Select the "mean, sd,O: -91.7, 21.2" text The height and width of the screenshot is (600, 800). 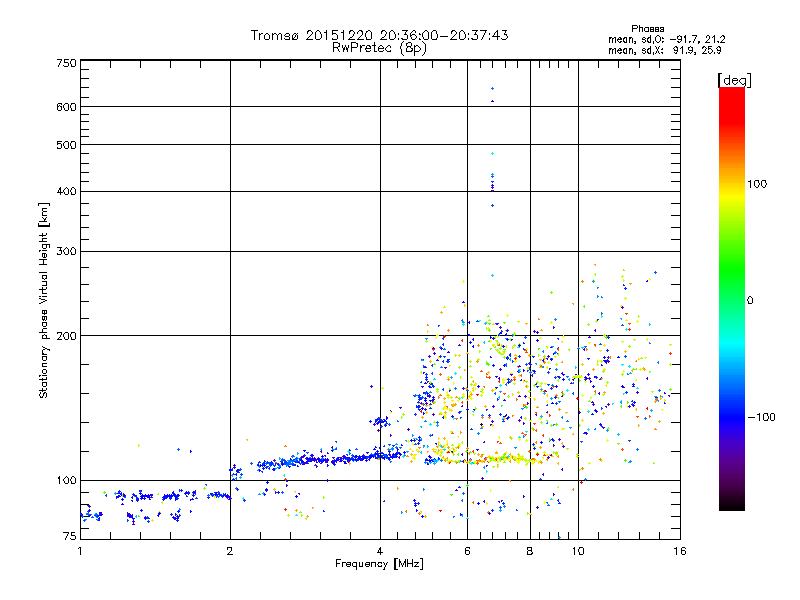[x=666, y=39]
